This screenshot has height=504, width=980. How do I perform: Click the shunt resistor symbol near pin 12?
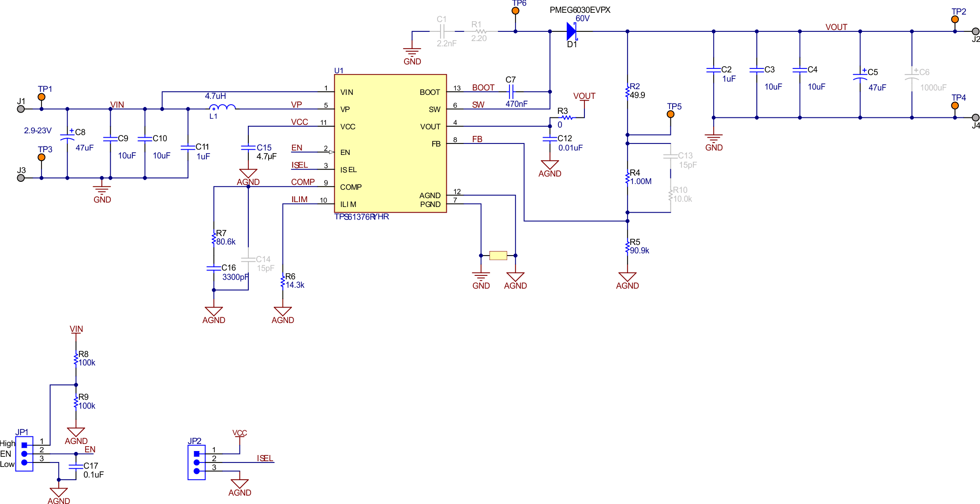pyautogui.click(x=497, y=255)
